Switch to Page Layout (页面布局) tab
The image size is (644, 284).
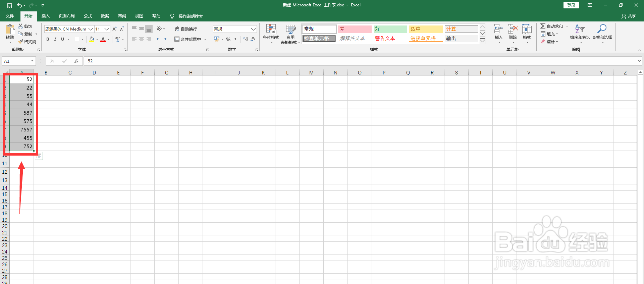pyautogui.click(x=66, y=16)
